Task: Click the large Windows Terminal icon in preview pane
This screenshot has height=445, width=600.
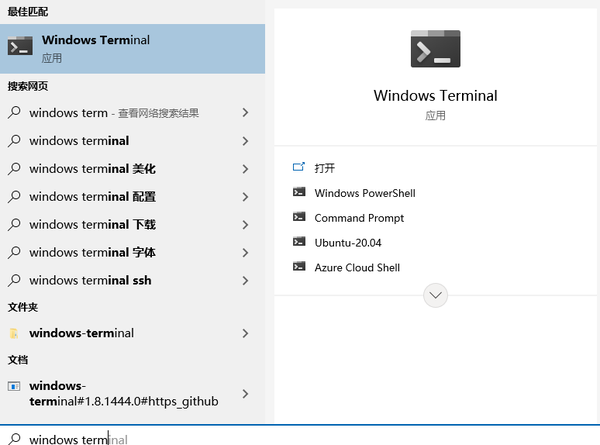Action: [x=435, y=49]
